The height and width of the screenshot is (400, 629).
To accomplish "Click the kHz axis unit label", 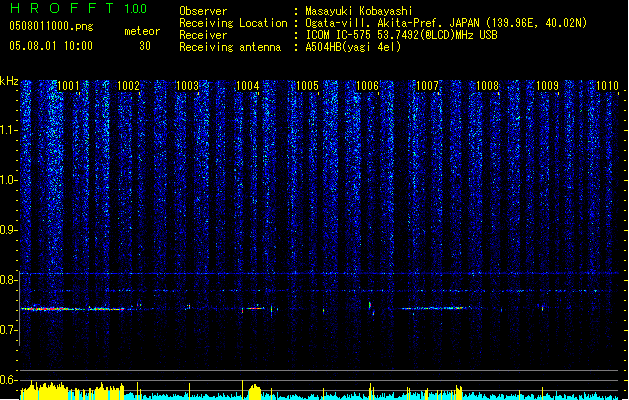I will [9, 81].
